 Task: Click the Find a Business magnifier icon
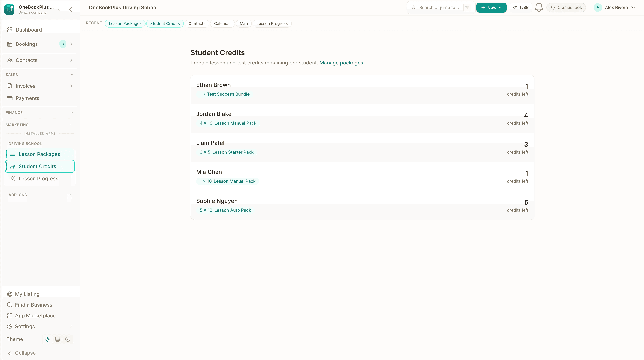(9, 305)
